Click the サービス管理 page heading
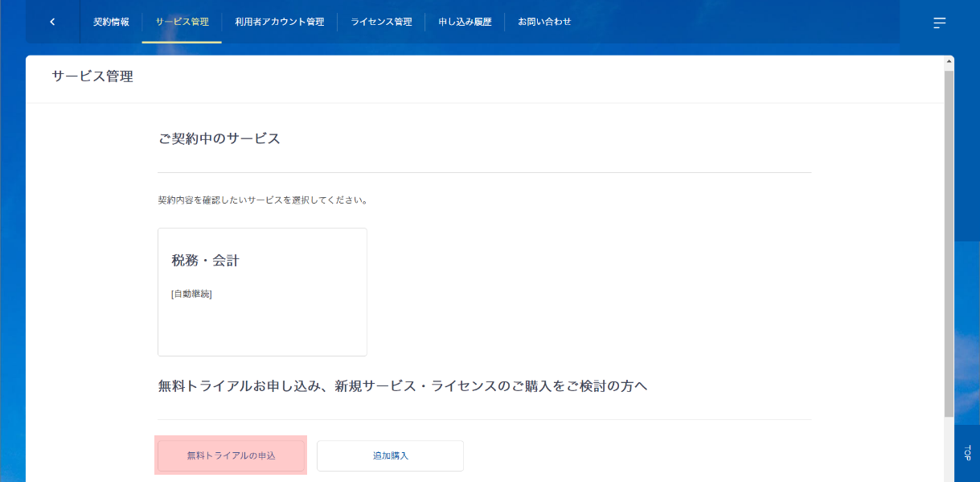 (92, 76)
